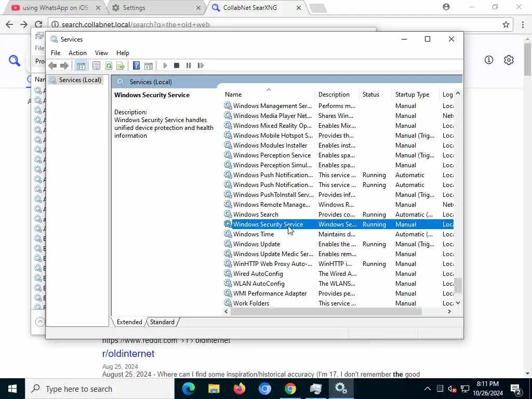The height and width of the screenshot is (399, 532).
Task: Click the Refresh icon in Services toolbar
Action: 109,65
